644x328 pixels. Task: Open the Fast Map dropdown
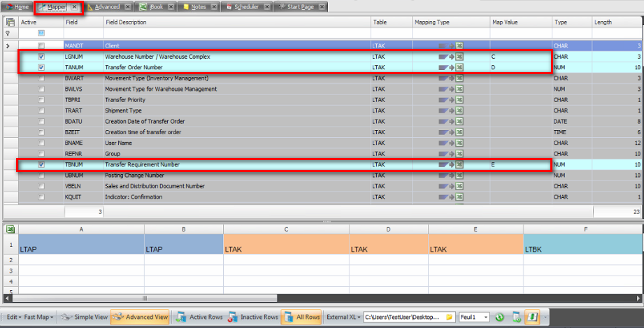pyautogui.click(x=39, y=317)
